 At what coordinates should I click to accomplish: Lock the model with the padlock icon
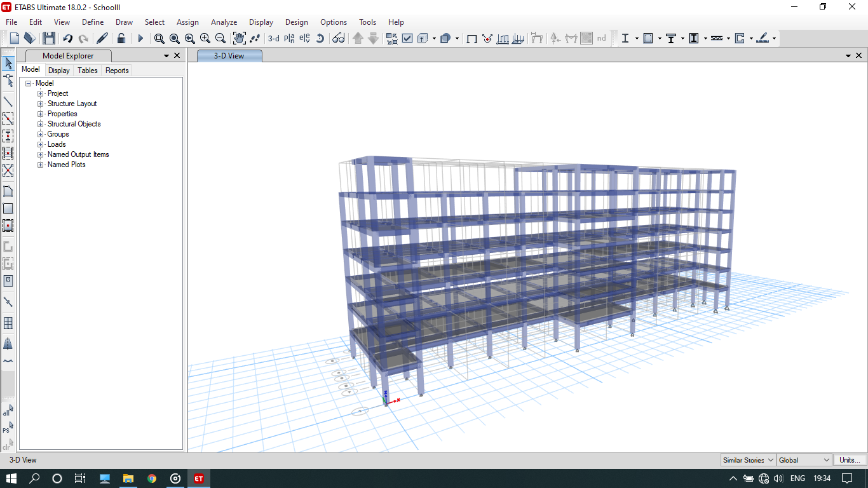click(x=121, y=38)
